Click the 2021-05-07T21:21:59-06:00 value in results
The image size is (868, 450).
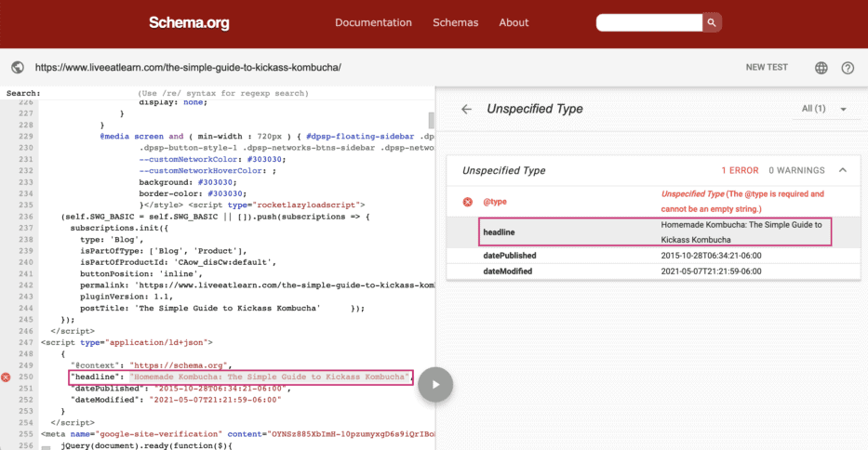coord(711,271)
